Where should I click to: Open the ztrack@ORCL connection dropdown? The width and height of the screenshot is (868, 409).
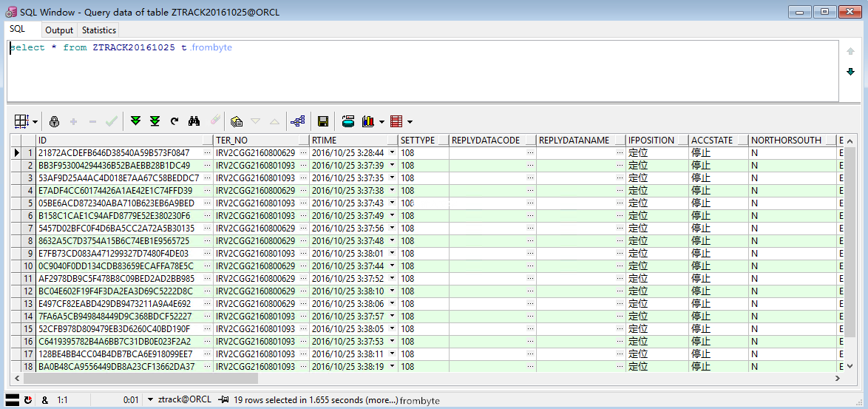[150, 400]
